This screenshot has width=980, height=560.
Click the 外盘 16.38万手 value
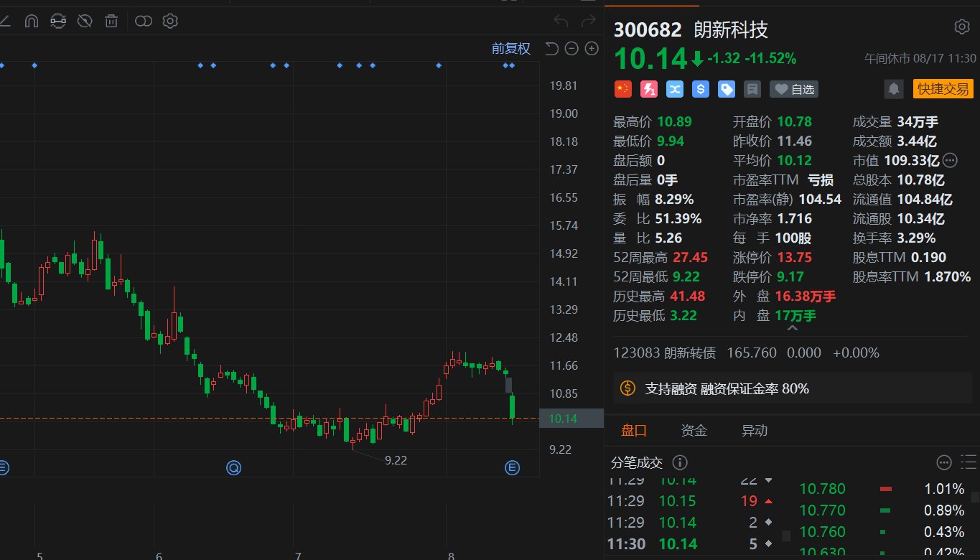tap(806, 296)
